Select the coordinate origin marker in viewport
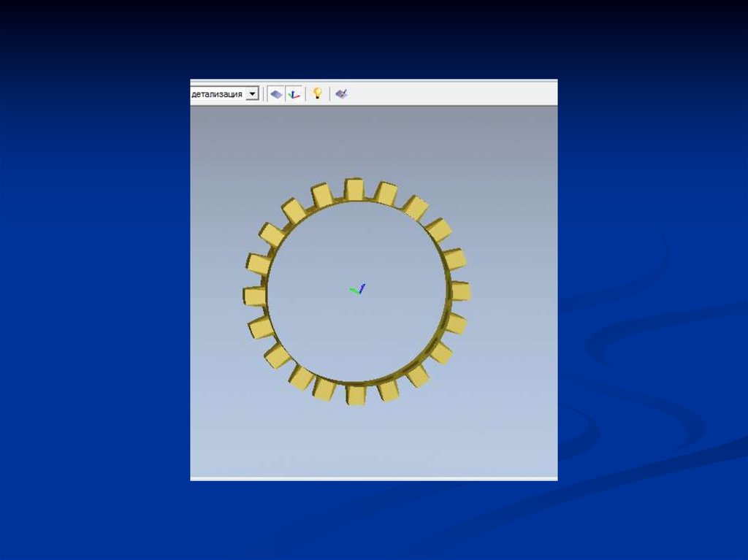 356,290
